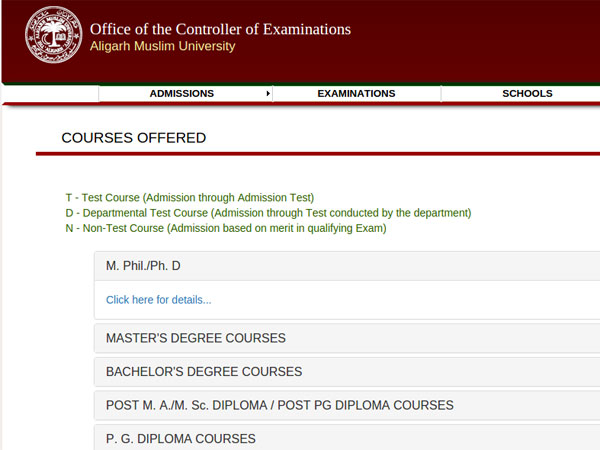Expand BACHELOR'S DEGREE COURSES section
Screen dimensions: 600x450
204,372
